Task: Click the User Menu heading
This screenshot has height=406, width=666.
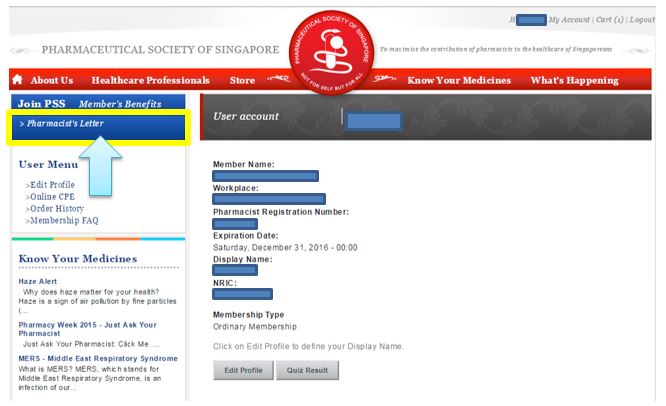Action: (x=48, y=164)
